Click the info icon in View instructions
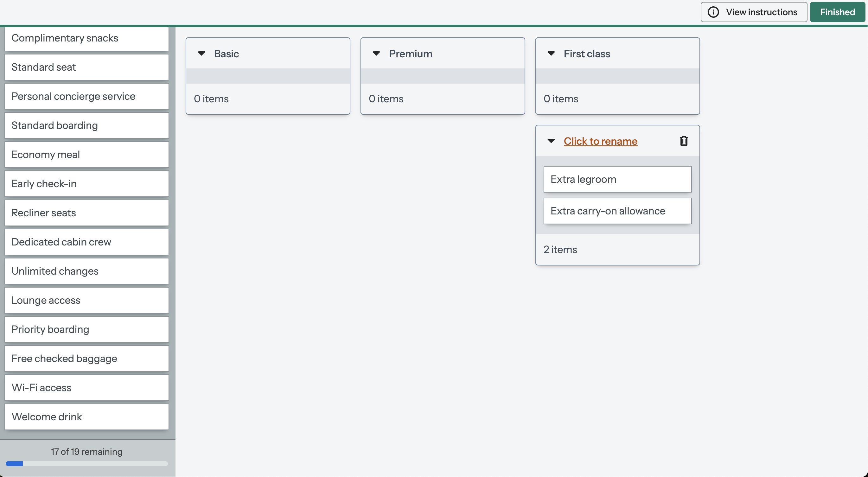 point(713,12)
